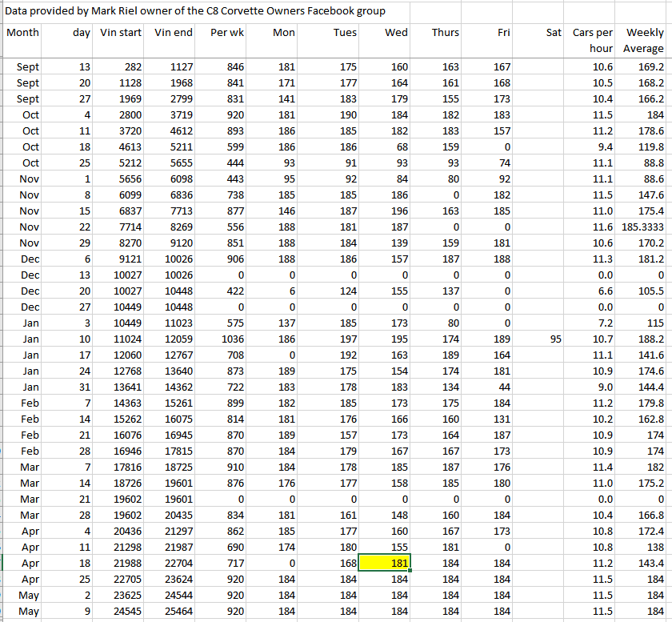Click the Vin end header cell

pyautogui.click(x=173, y=33)
